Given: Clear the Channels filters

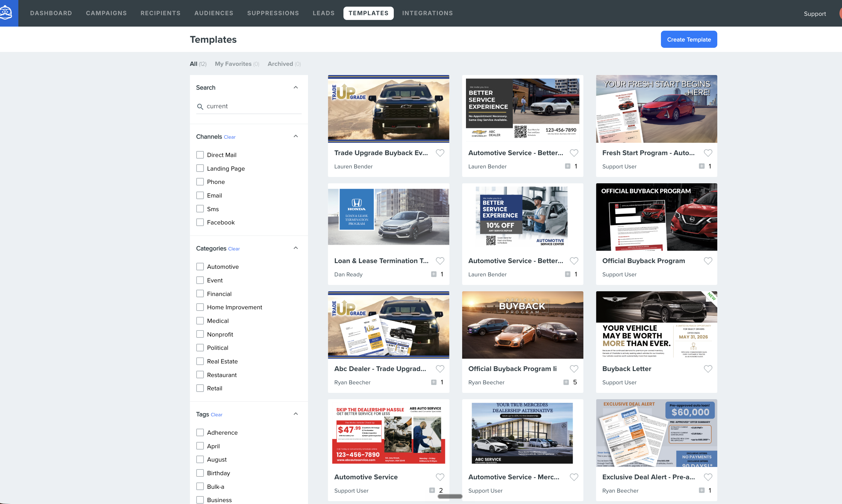Looking at the screenshot, I should [229, 137].
